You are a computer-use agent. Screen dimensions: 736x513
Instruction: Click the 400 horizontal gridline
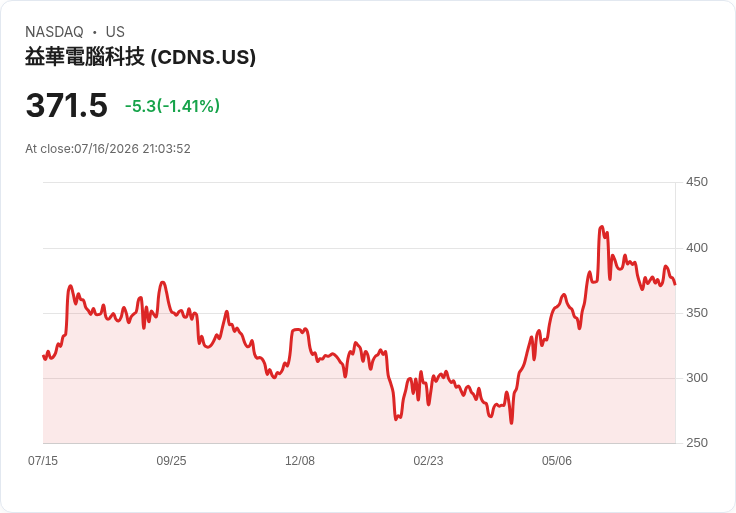359,248
